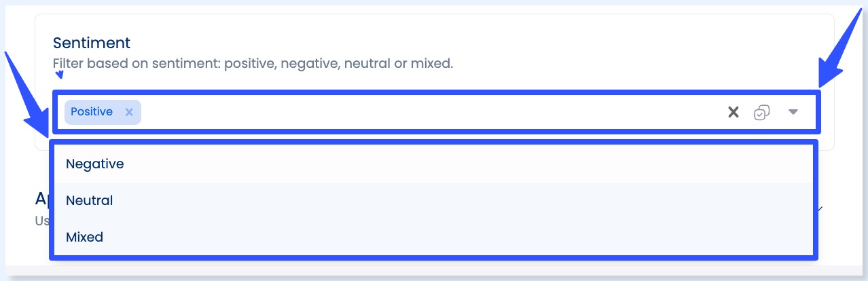Pick the Mixed sentiment option
The image size is (868, 281).
click(84, 237)
